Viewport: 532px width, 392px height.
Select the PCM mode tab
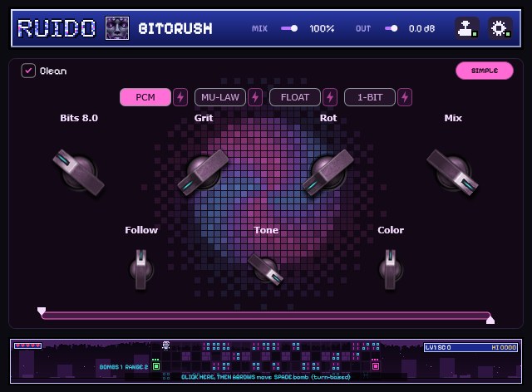pyautogui.click(x=145, y=97)
